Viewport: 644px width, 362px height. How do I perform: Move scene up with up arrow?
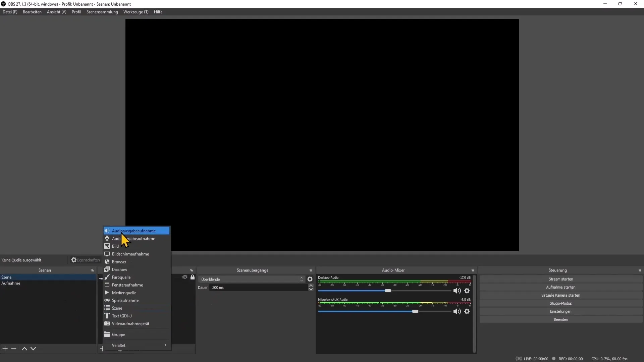tap(24, 349)
